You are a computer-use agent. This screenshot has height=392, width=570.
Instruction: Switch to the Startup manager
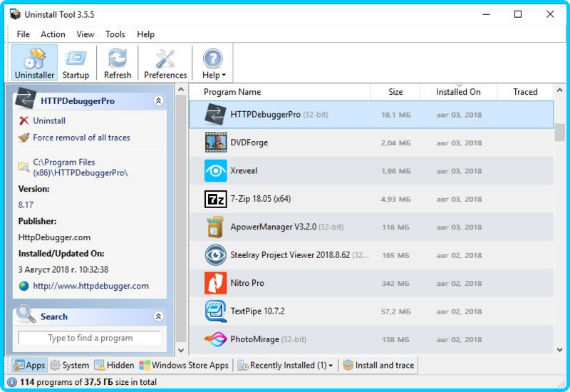point(76,63)
